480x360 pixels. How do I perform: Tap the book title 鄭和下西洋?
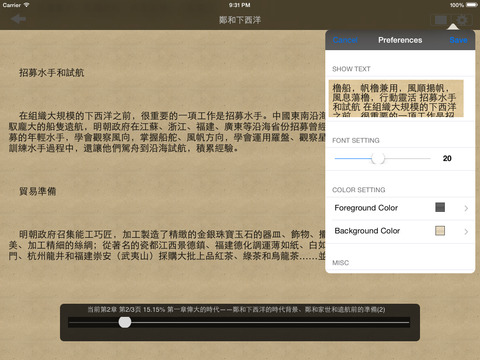pyautogui.click(x=240, y=20)
